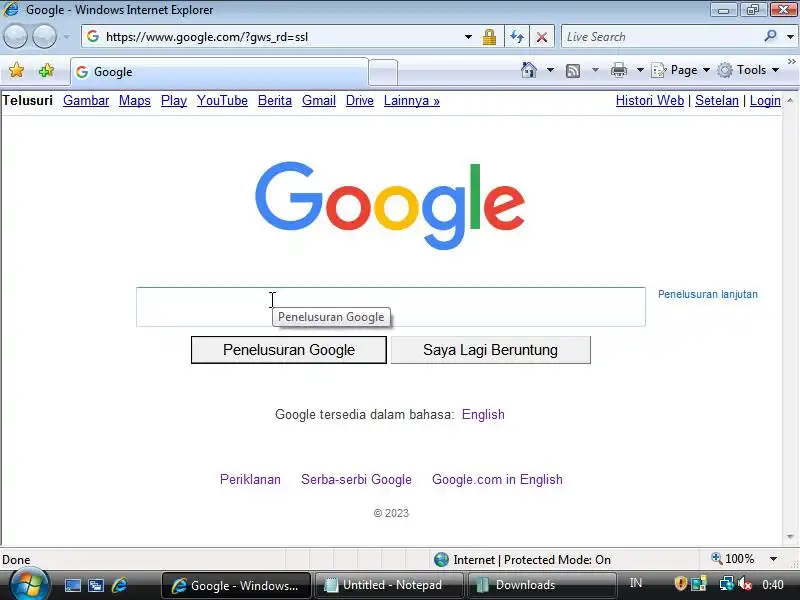Click the Add to Favorites icon
The image size is (800, 600).
pyautogui.click(x=46, y=70)
